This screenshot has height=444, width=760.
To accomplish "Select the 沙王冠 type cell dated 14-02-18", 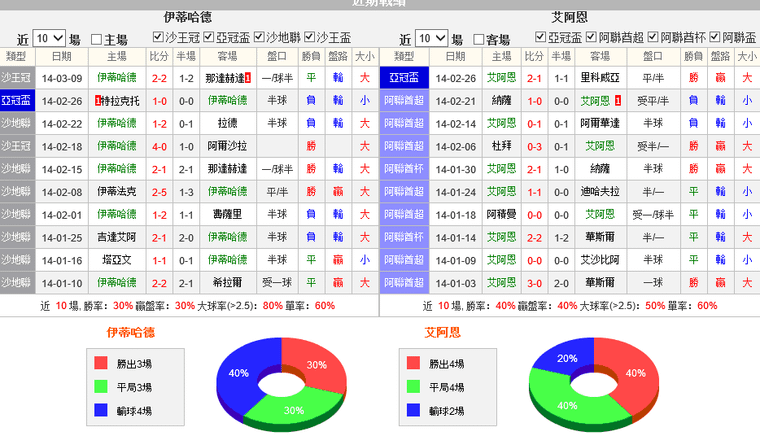I will [17, 146].
